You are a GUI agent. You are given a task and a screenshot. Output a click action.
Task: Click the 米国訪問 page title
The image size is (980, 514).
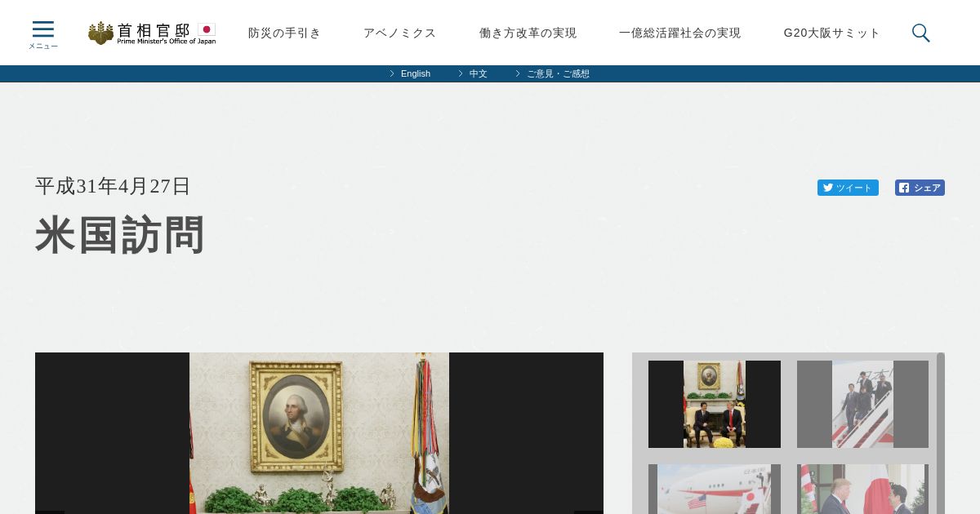[120, 235]
